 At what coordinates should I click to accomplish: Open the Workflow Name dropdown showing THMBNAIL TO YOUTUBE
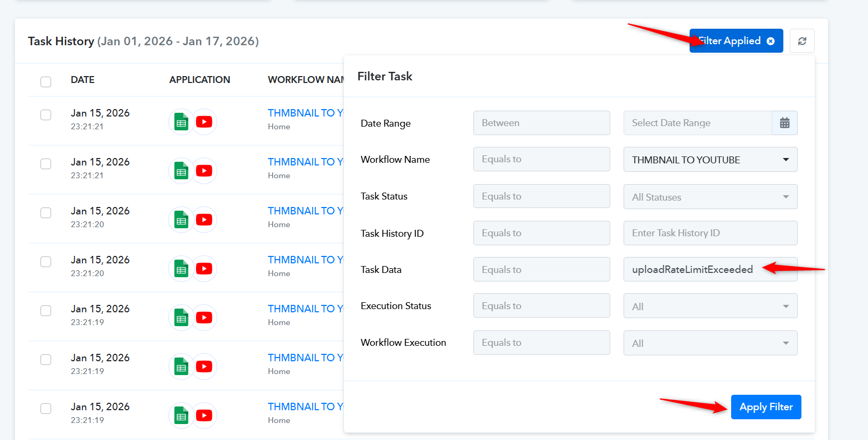710,160
